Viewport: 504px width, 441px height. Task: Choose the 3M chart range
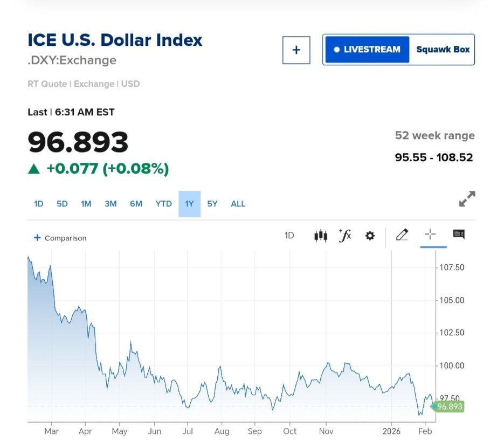click(x=111, y=204)
